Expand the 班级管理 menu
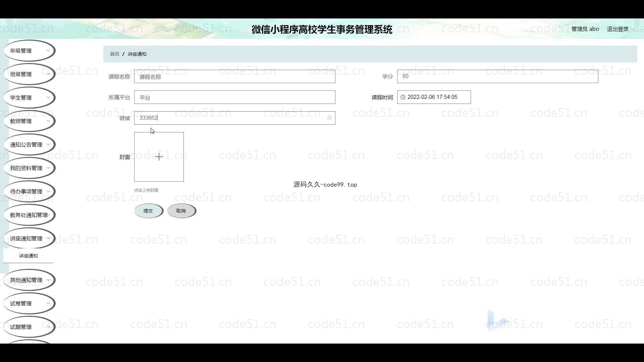The image size is (644, 362). pyautogui.click(x=29, y=74)
